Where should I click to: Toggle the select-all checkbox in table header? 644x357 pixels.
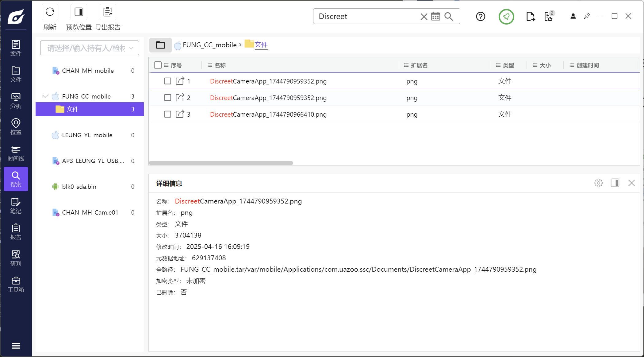click(158, 65)
